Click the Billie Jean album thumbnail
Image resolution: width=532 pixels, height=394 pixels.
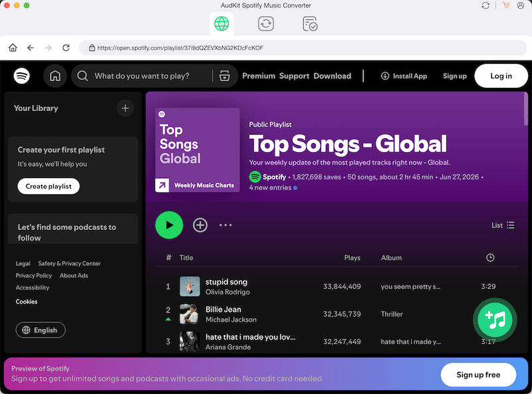click(190, 314)
